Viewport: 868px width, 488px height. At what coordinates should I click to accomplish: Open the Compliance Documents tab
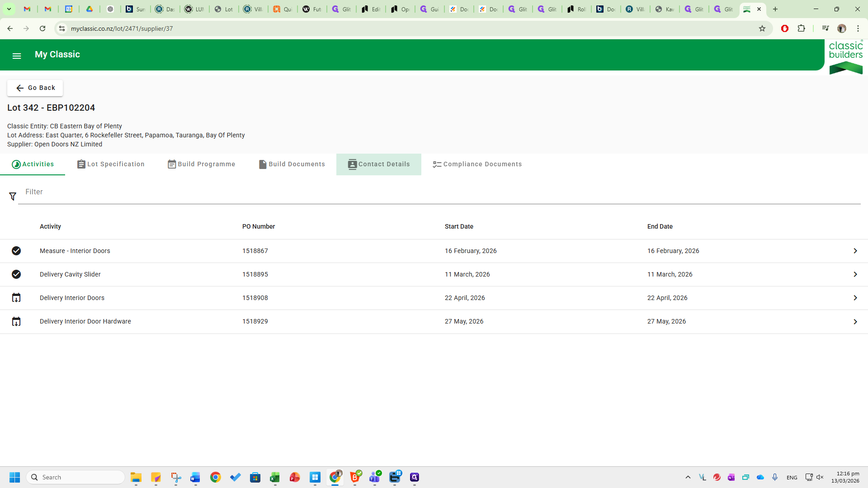(x=477, y=164)
